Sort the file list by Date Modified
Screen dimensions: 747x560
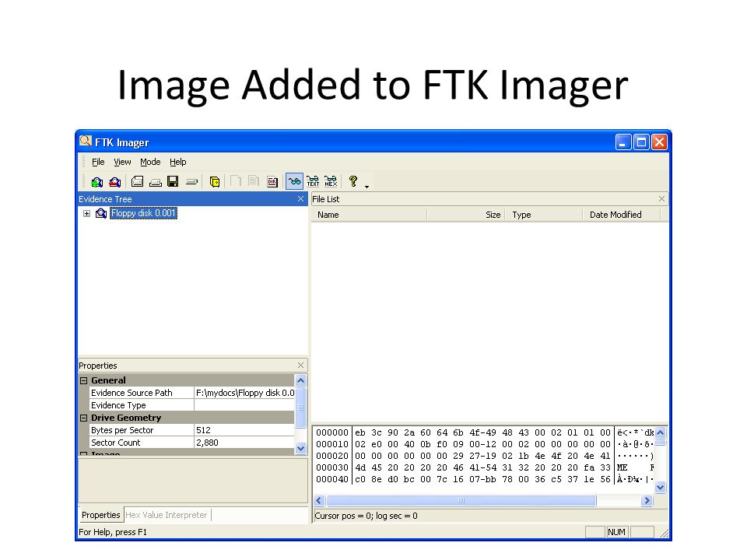pos(622,215)
